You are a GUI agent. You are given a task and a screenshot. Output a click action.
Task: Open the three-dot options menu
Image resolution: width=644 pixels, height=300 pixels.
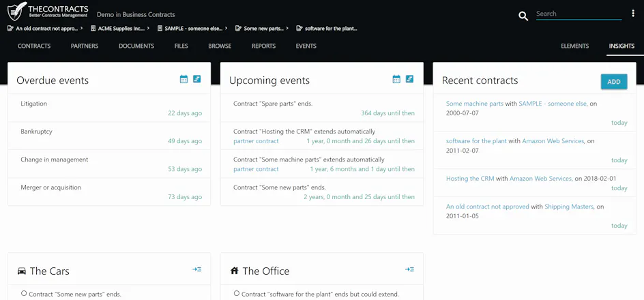(x=633, y=14)
